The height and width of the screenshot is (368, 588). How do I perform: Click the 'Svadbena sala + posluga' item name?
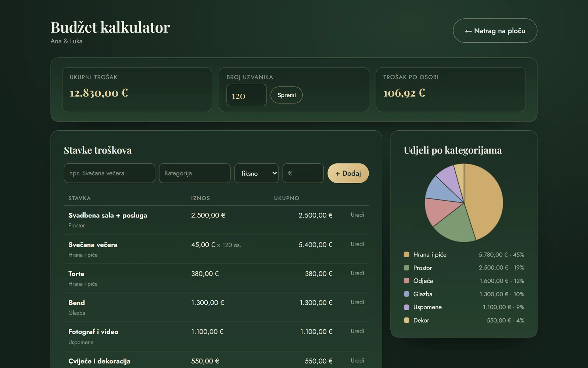coord(108,215)
